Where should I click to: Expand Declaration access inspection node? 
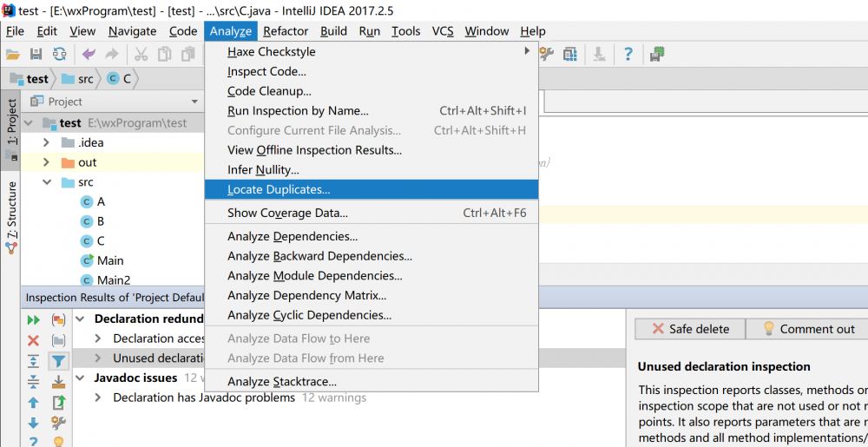[98, 339]
